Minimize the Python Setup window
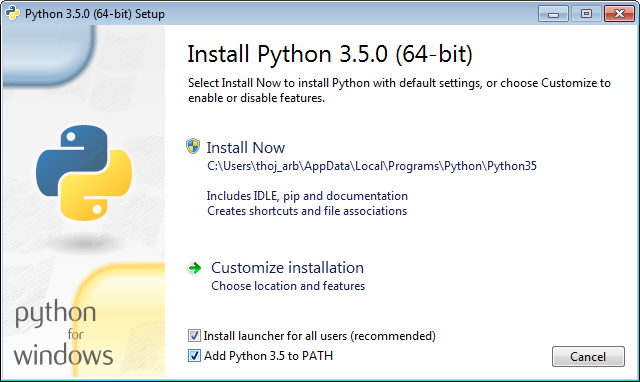This screenshot has height=382, width=640. pos(553,14)
